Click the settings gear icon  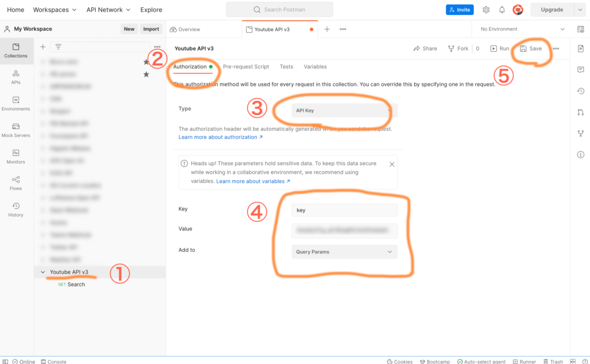(486, 10)
